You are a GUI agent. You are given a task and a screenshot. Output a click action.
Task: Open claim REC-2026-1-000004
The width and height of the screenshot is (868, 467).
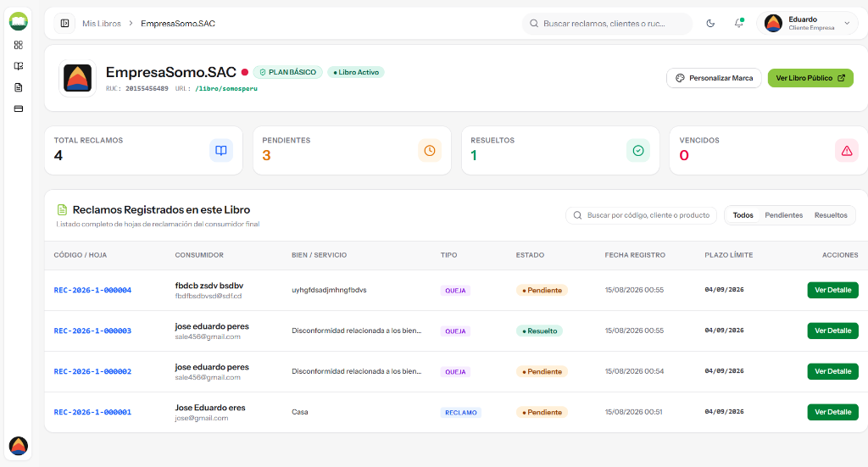(x=92, y=290)
